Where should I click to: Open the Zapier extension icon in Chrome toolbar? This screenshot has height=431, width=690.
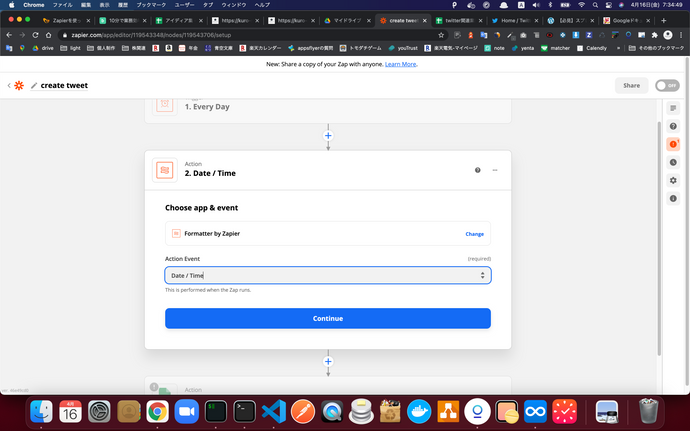click(x=589, y=35)
